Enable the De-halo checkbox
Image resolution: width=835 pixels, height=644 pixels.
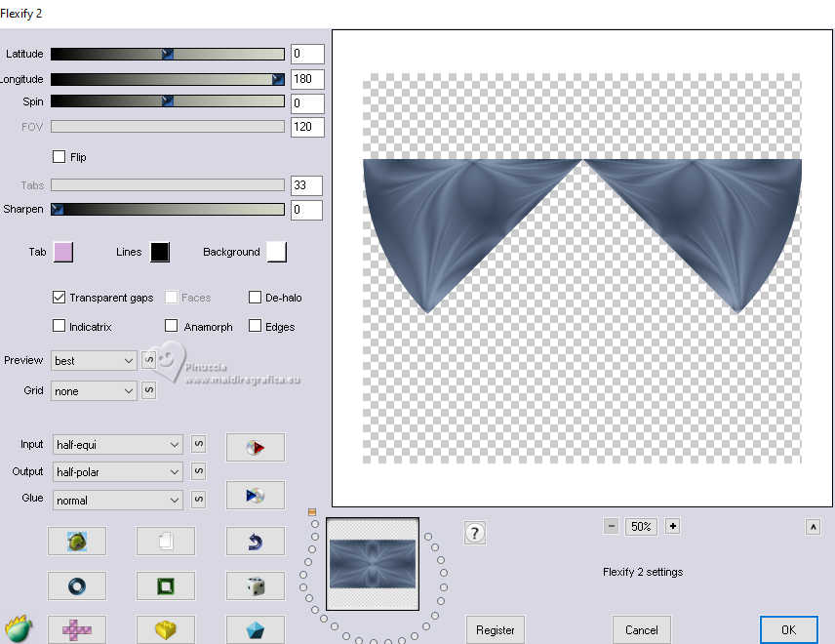(255, 297)
